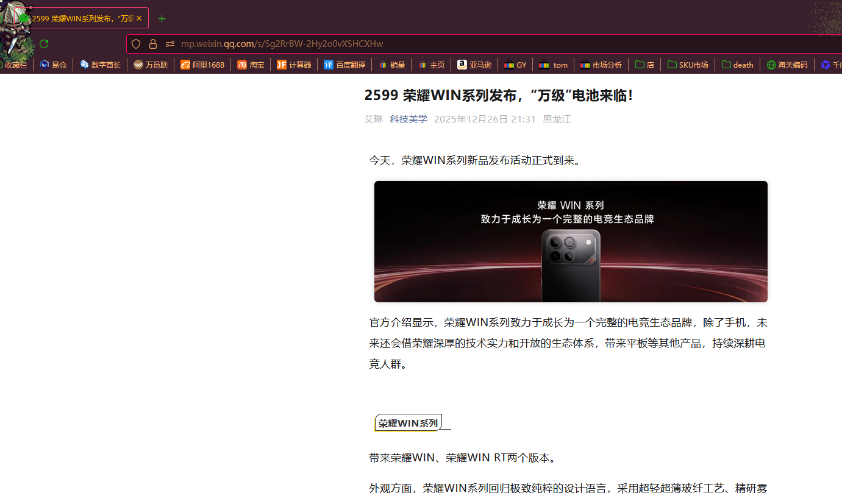Open 万邑联 bookmark
Screen dimensions: 842x504
pos(151,65)
